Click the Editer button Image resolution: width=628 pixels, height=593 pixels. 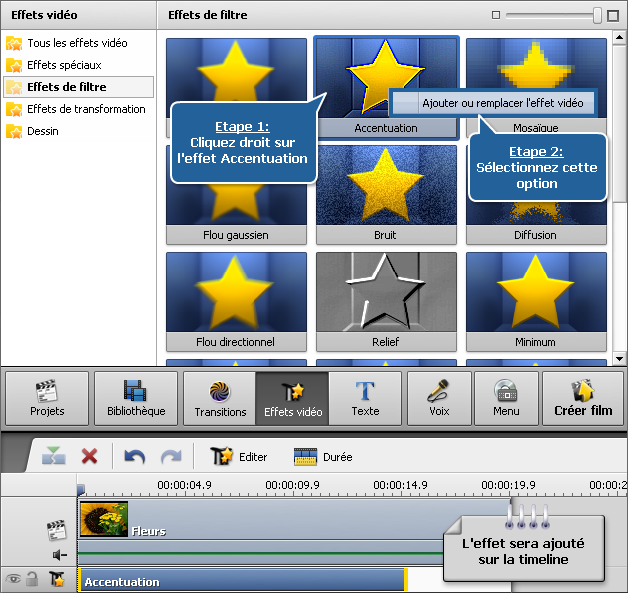tap(239, 457)
